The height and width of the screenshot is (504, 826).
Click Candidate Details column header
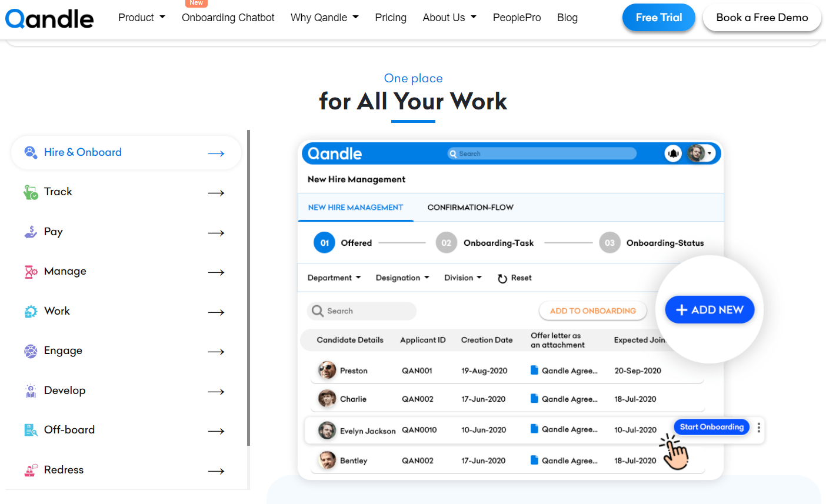[350, 340]
